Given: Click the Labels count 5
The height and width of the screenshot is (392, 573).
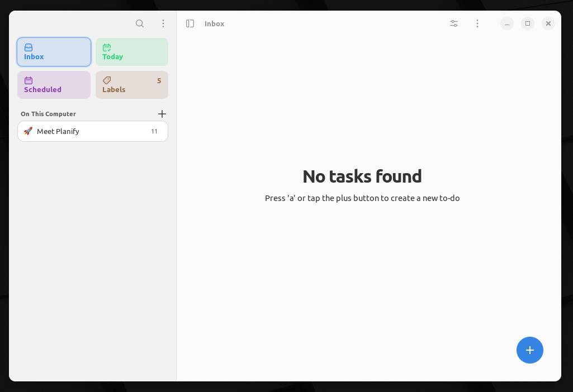Looking at the screenshot, I should click(x=159, y=80).
